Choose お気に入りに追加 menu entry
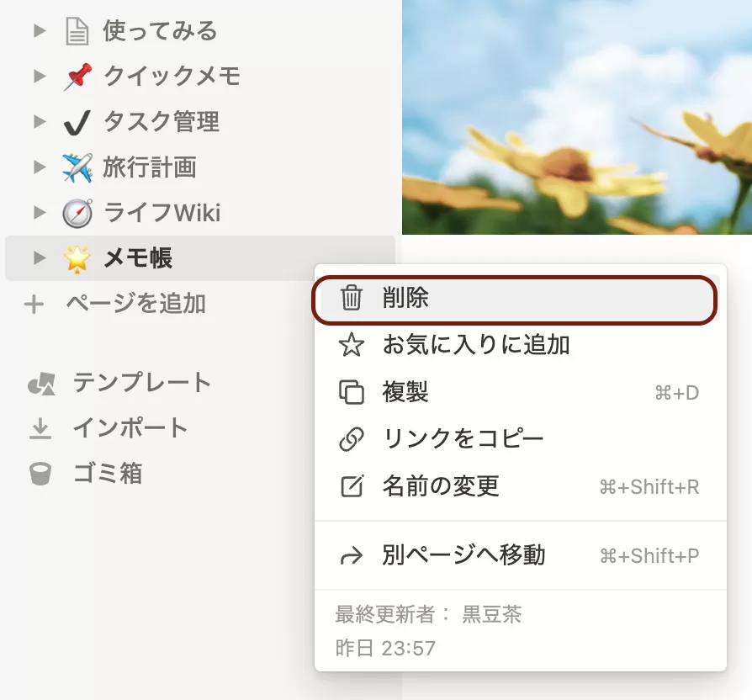The height and width of the screenshot is (700, 752). point(521,345)
